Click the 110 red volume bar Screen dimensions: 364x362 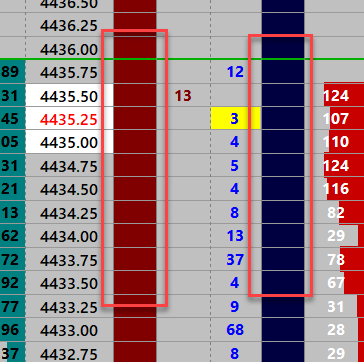[346, 142]
